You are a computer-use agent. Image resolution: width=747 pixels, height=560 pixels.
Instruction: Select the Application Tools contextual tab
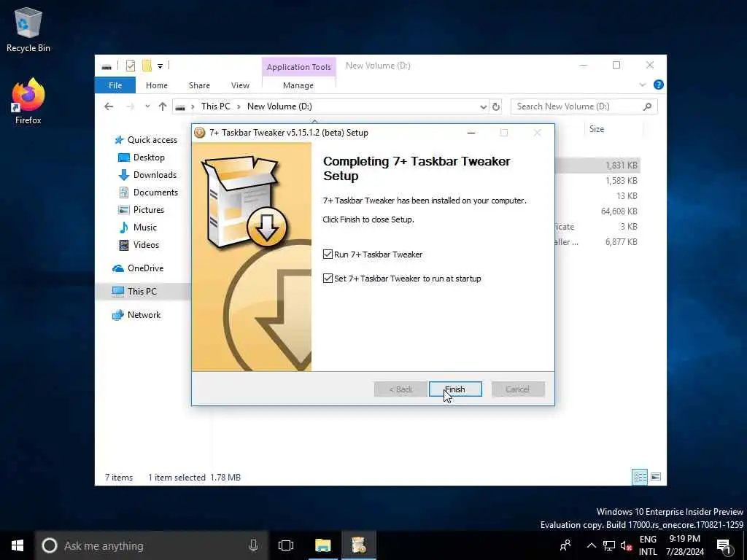[x=298, y=67]
